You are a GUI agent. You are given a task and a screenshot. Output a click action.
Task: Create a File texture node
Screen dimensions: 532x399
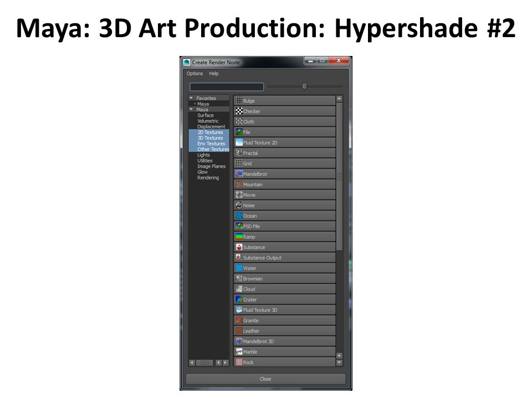284,132
